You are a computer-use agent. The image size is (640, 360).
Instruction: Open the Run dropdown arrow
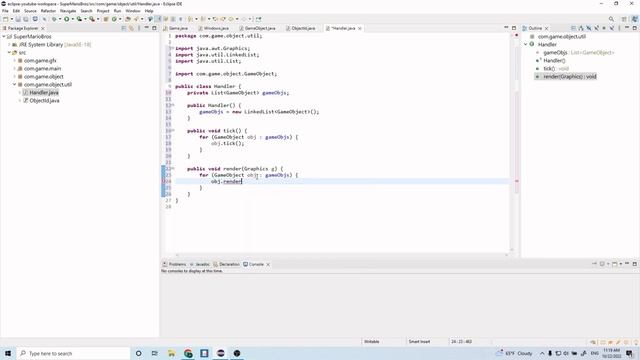(x=73, y=19)
